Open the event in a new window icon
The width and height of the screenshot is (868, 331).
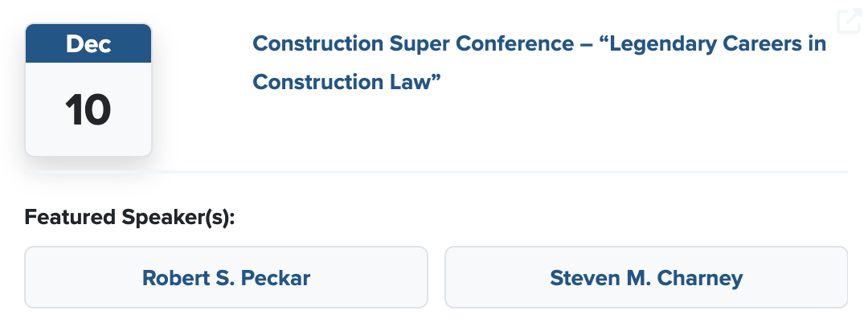849,21
